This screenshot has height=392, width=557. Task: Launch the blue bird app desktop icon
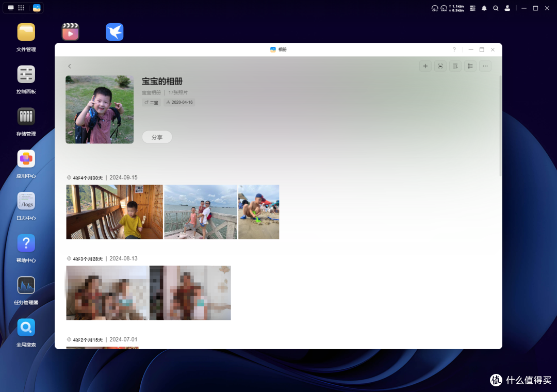coord(114,32)
